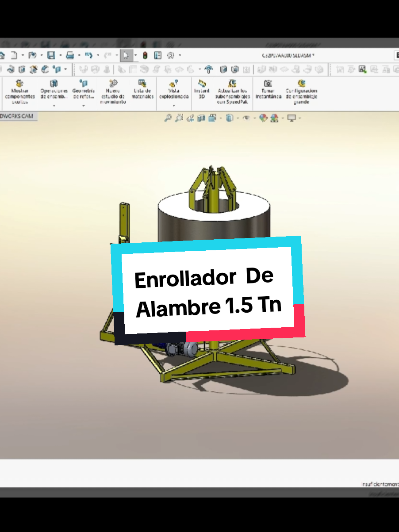This screenshot has height=532, width=399.
Task: Expand the Print icon dropdown arrow
Action: click(79, 56)
